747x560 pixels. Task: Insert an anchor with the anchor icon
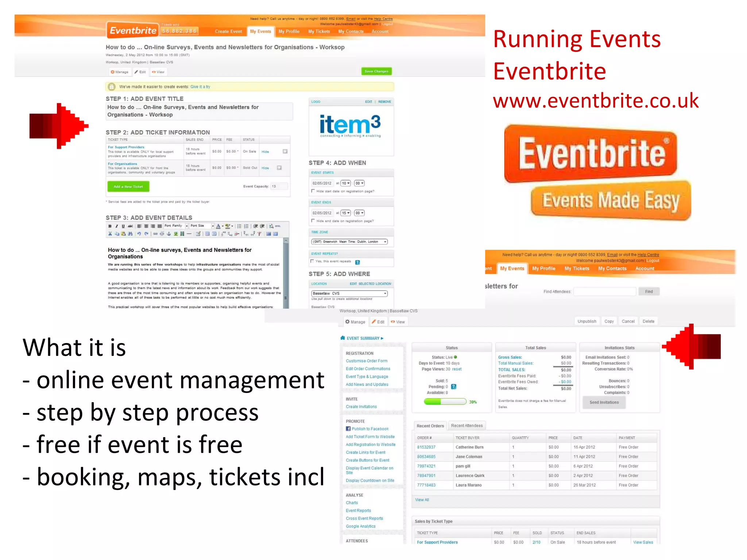coord(169,234)
